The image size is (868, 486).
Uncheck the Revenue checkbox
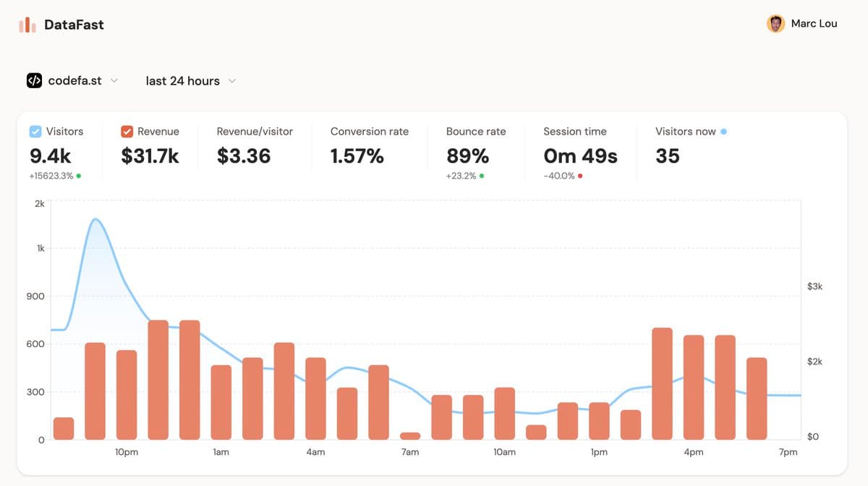(x=127, y=132)
